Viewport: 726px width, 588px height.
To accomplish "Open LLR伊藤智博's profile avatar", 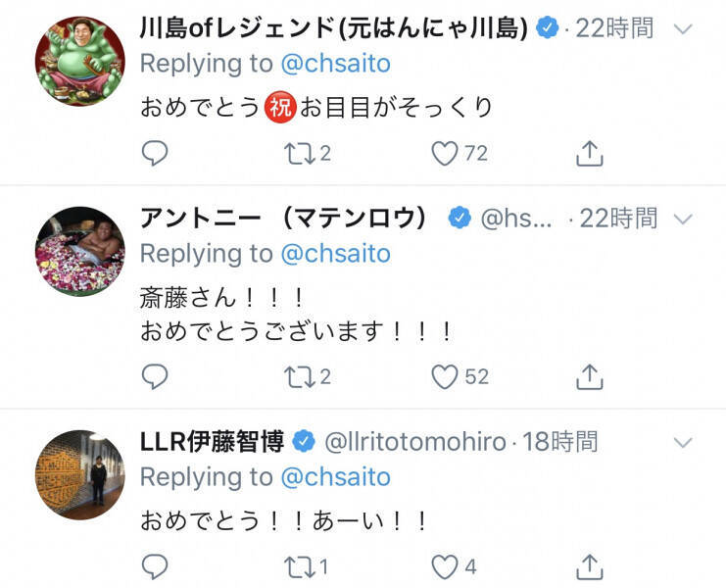I will (79, 474).
